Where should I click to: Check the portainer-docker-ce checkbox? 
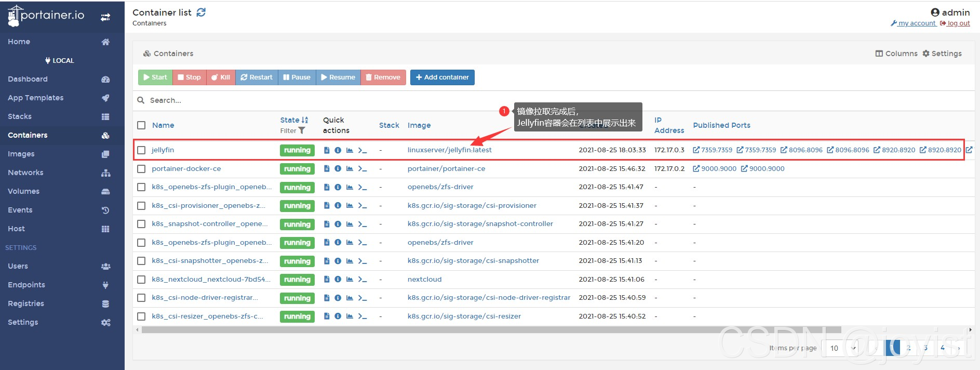click(x=141, y=169)
